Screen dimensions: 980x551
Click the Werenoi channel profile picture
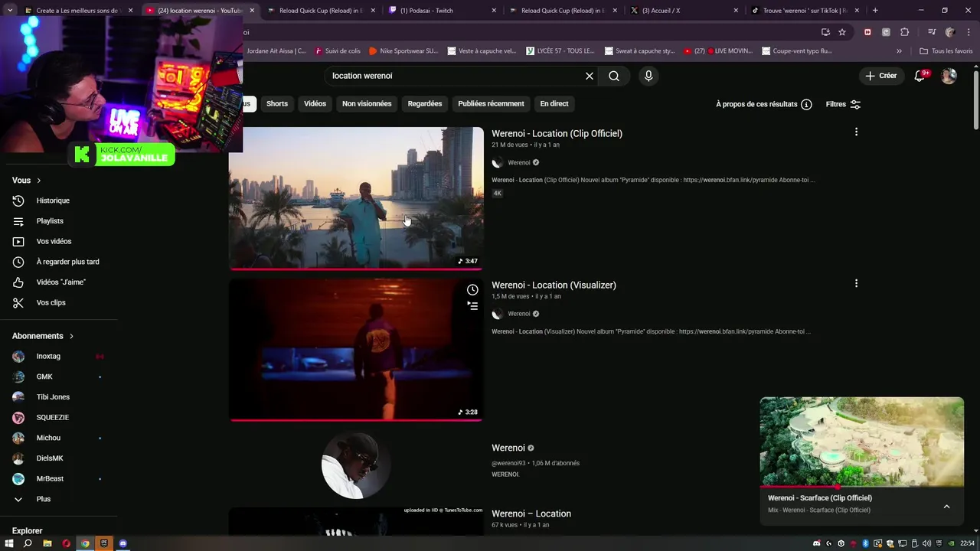(x=356, y=465)
